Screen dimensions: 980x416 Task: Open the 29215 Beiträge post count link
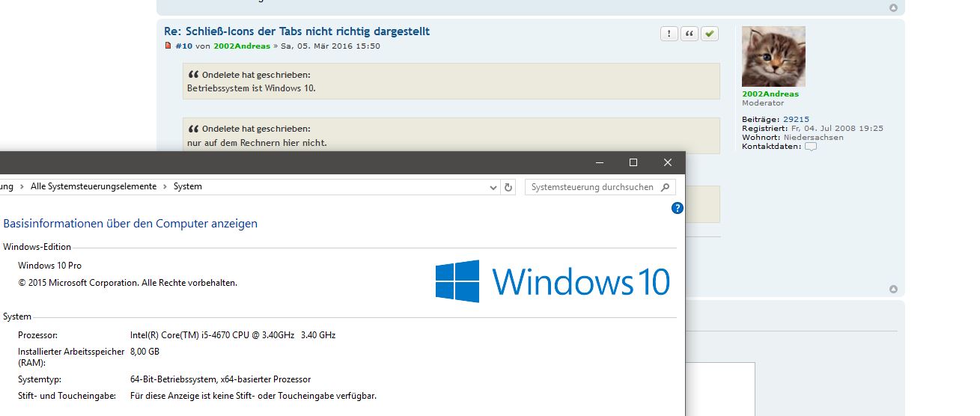pyautogui.click(x=796, y=119)
